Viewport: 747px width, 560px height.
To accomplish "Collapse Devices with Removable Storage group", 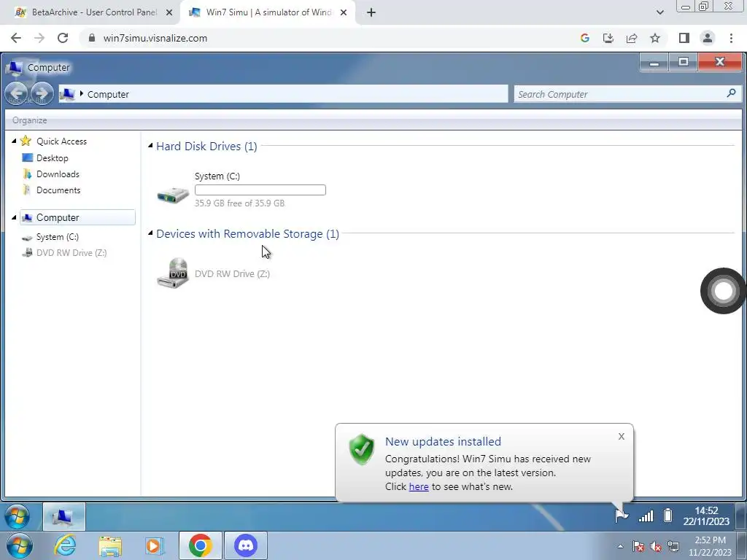I will click(150, 233).
